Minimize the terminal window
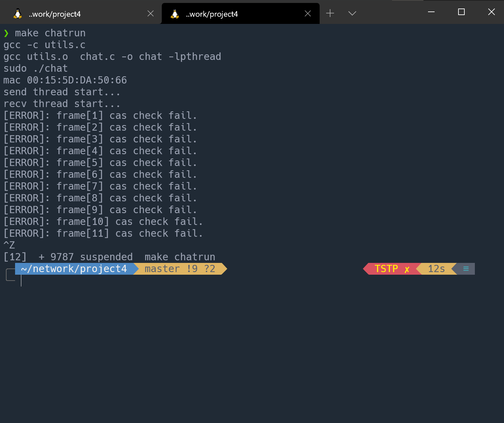This screenshot has height=423, width=504. (x=431, y=12)
